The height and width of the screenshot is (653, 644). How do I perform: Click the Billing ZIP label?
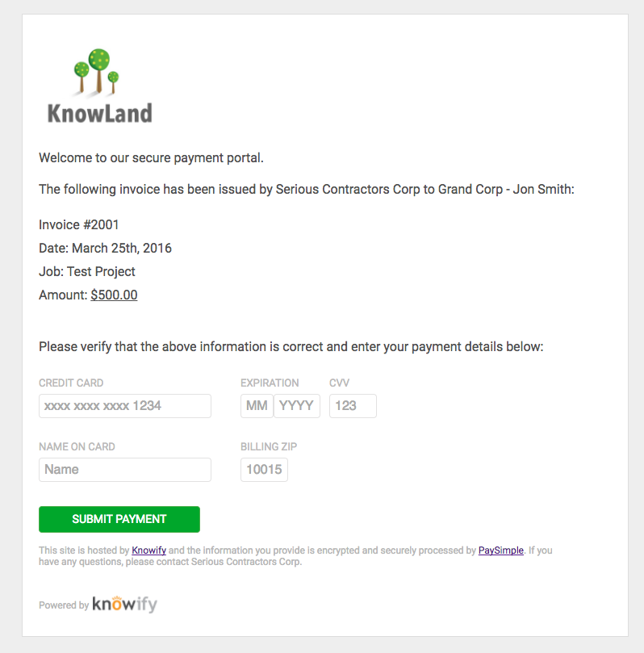(269, 447)
